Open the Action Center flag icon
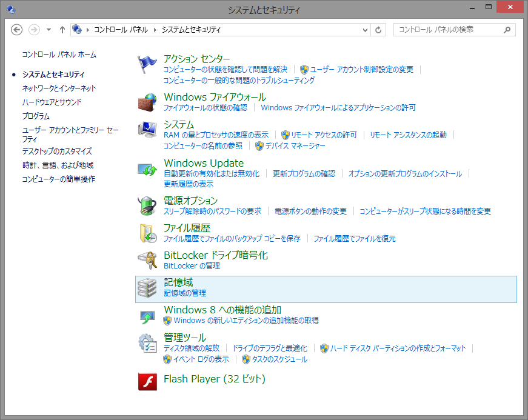Viewport: 528px width, 420px height. [x=147, y=64]
